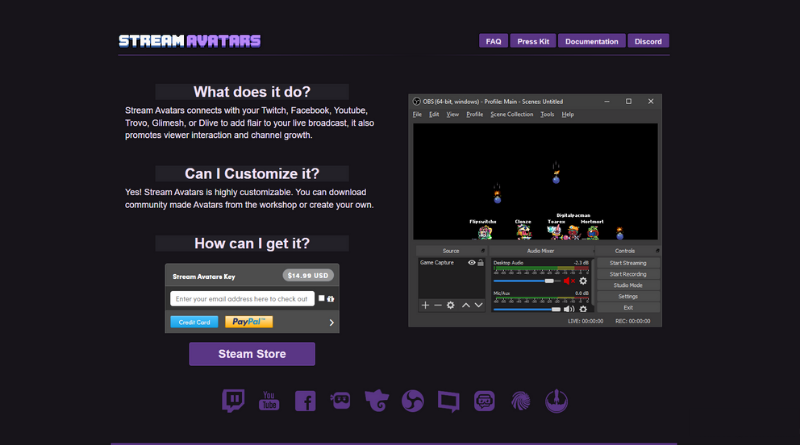Click the "Can I Customize it?" heading

pos(252,174)
